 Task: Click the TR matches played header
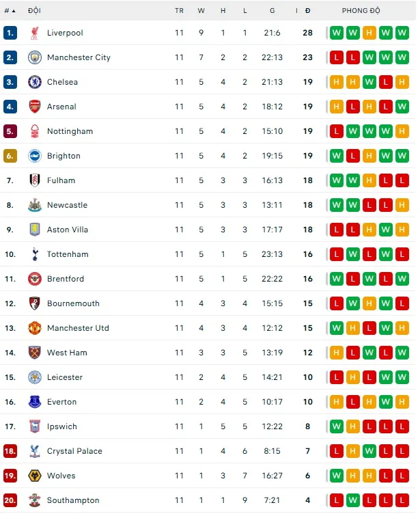tap(179, 11)
